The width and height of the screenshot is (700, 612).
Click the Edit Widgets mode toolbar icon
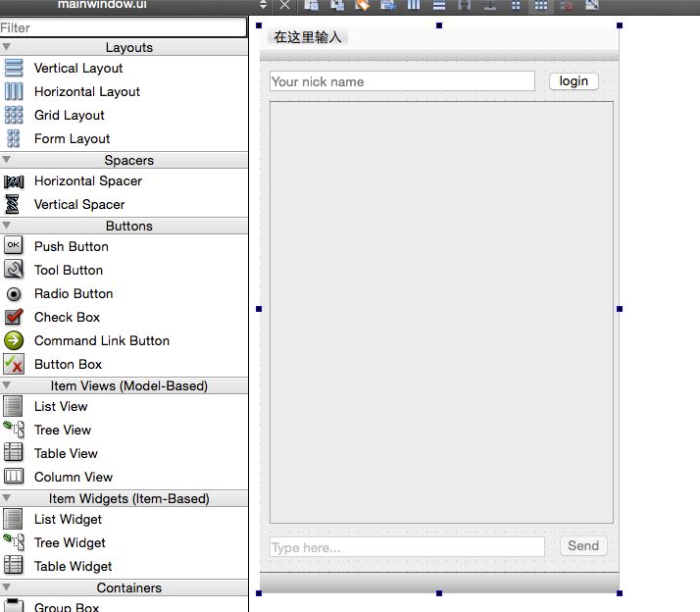(x=311, y=5)
